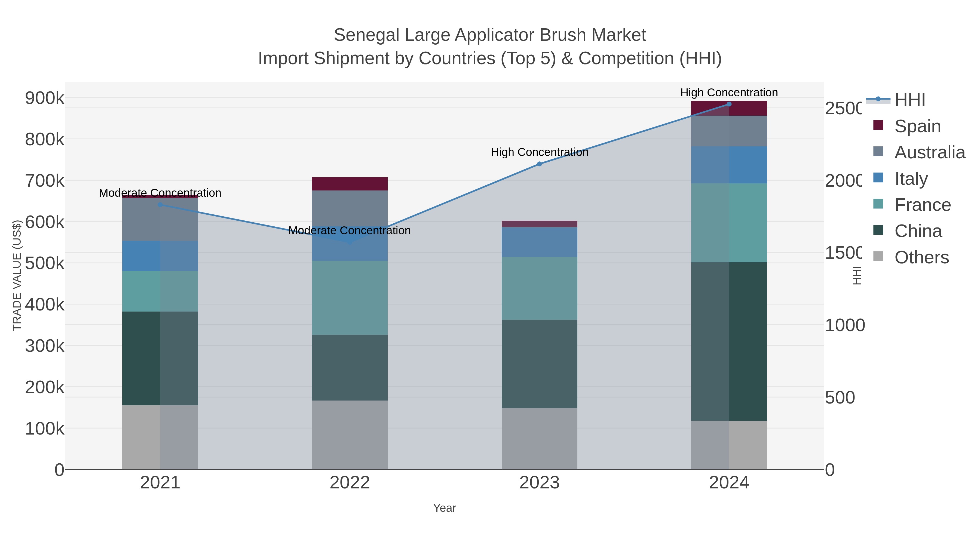Click the China dark green legend swatch
Viewport: 980px width, 551px height.
878,230
